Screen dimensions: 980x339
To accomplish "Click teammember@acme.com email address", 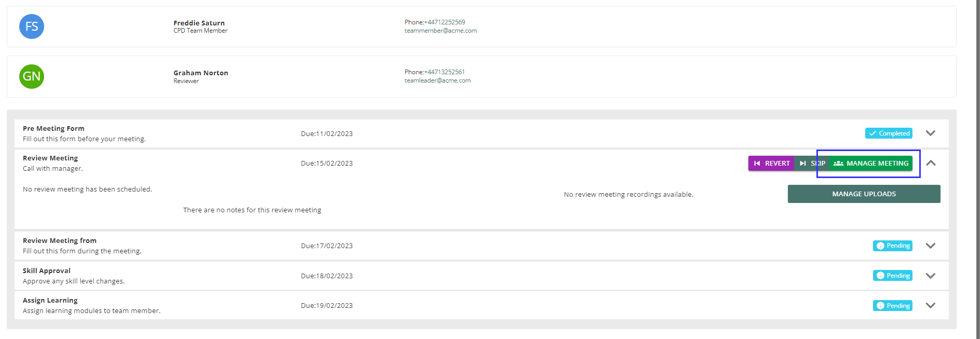I will (440, 31).
